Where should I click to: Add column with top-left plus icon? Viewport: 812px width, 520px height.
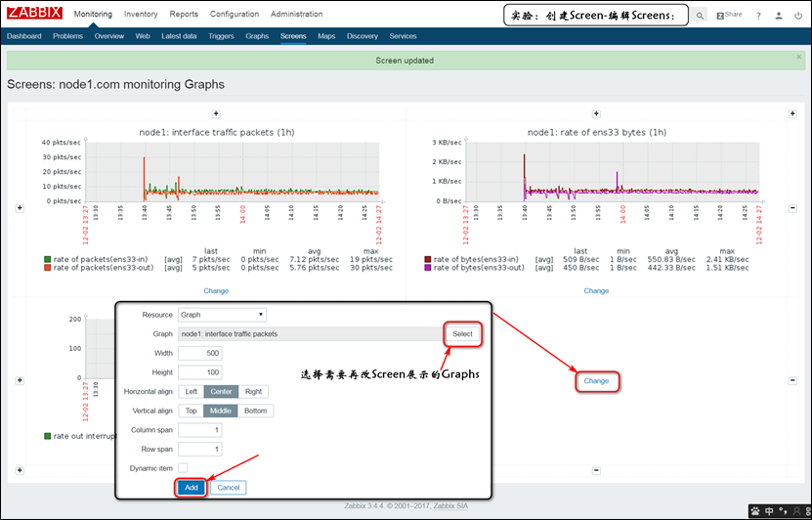[216, 113]
